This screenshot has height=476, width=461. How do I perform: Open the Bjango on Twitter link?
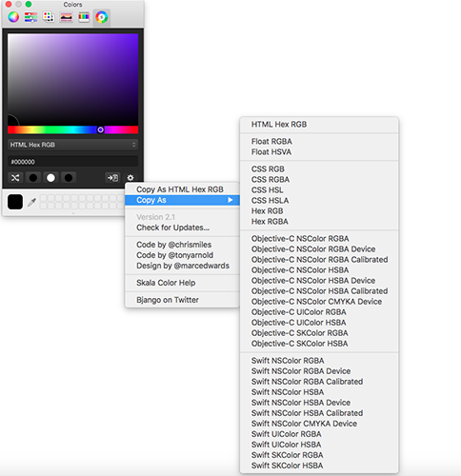(x=168, y=300)
